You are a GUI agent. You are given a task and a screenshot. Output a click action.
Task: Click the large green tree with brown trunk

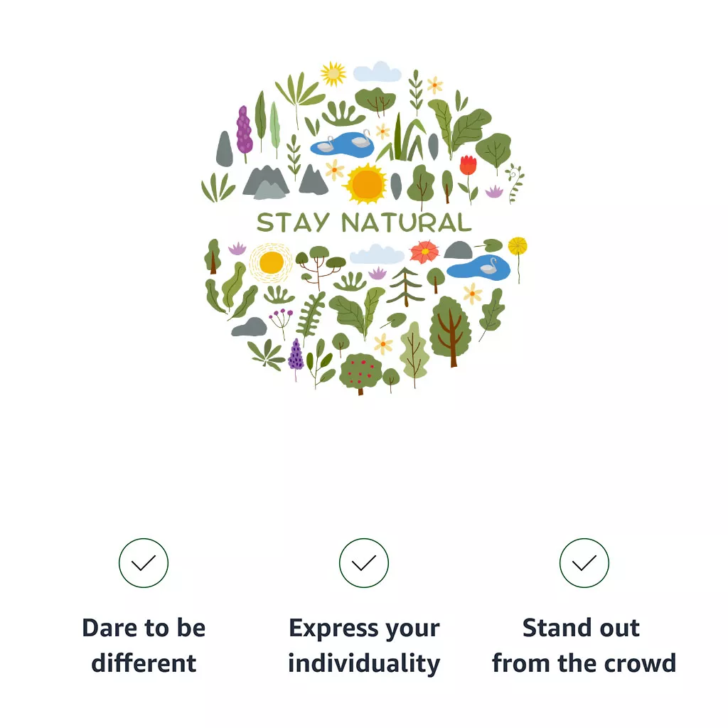[449, 328]
